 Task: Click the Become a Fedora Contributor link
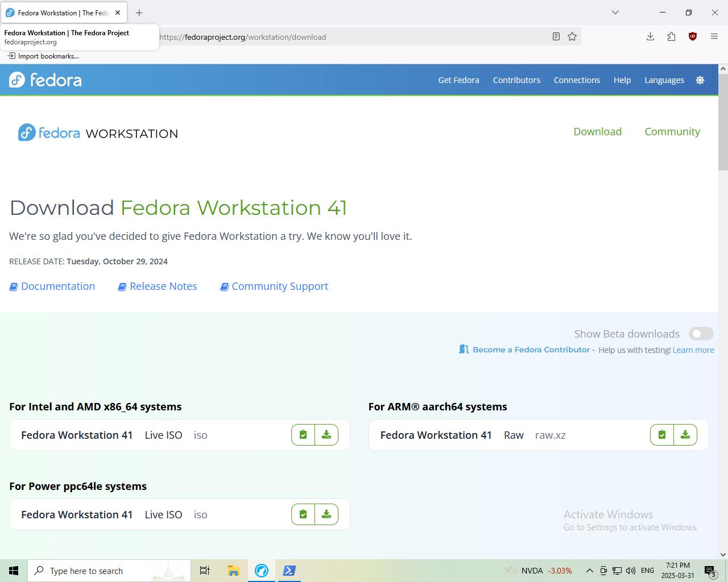[x=527, y=350]
